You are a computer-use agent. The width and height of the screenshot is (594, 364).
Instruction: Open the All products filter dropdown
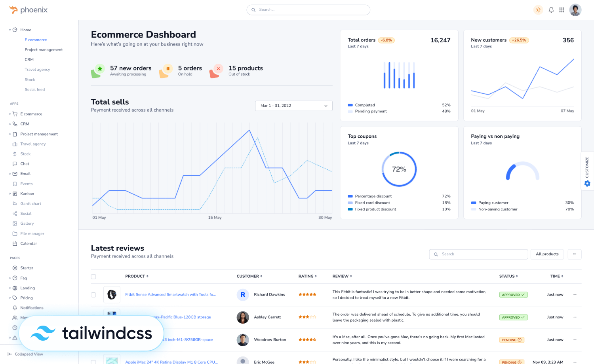pos(547,254)
